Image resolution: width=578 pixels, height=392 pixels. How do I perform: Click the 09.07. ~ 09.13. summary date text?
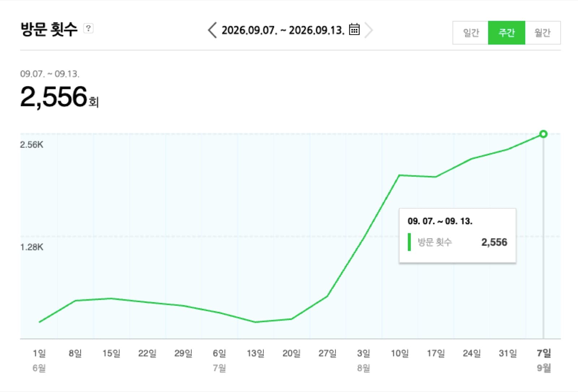(49, 74)
